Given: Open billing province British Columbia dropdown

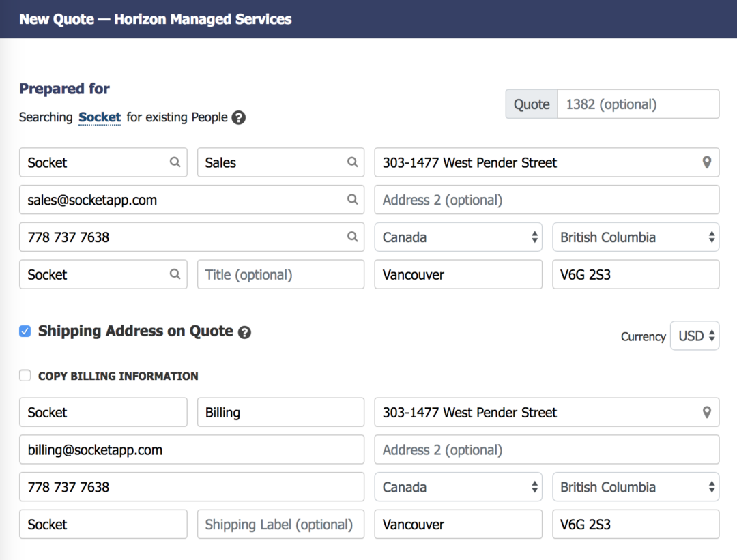Looking at the screenshot, I should pos(636,237).
